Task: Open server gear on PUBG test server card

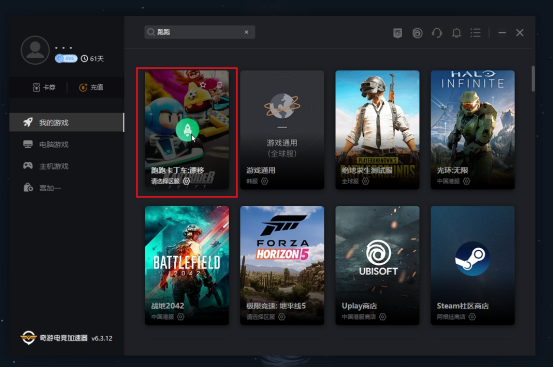Action: click(365, 181)
